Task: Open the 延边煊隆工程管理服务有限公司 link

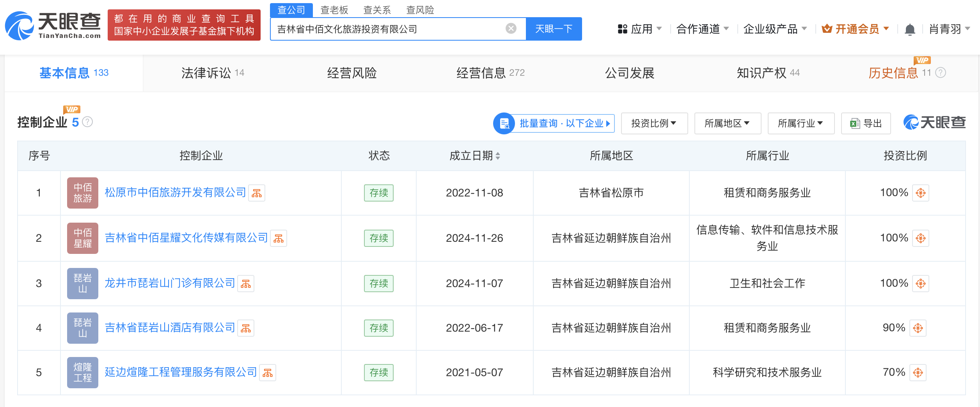Action: [x=181, y=372]
